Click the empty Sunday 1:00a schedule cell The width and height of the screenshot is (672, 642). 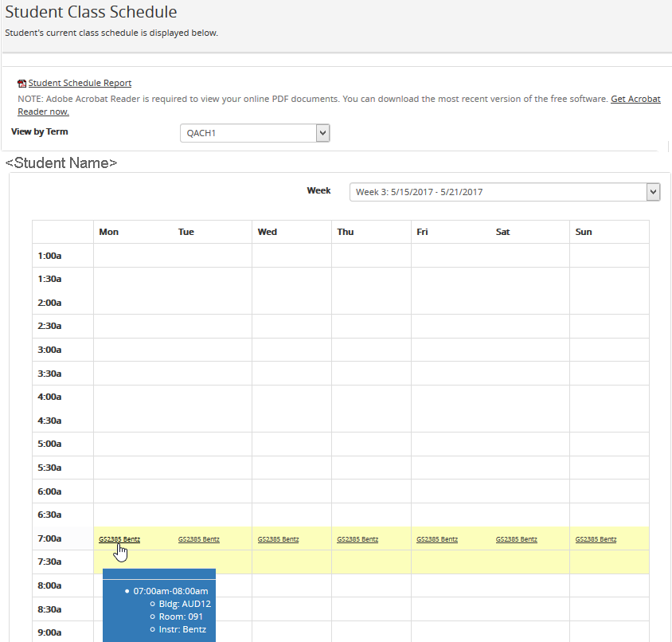coord(609,255)
